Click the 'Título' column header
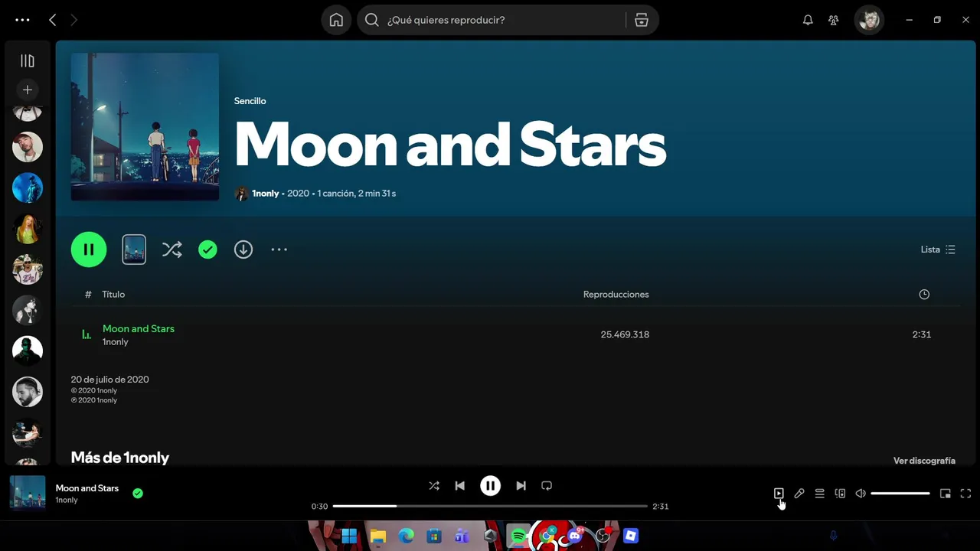 point(113,295)
